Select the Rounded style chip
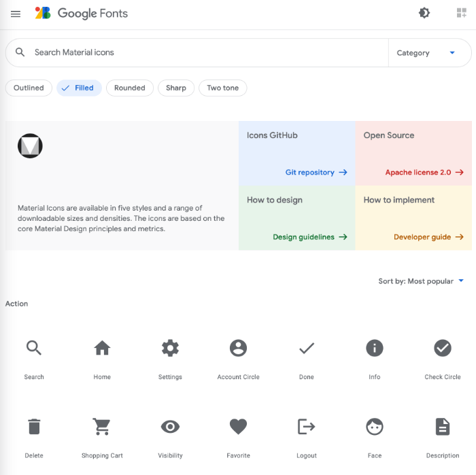This screenshot has height=475, width=476. (130, 88)
